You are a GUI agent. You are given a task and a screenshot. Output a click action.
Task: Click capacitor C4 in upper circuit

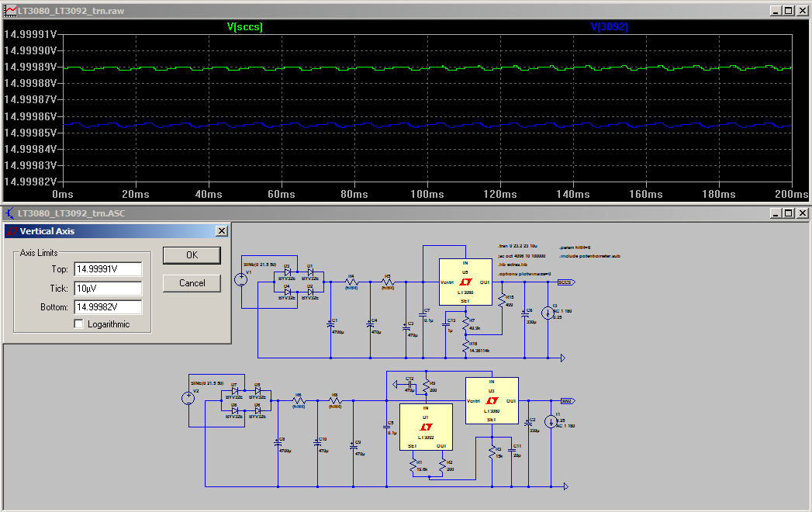click(370, 324)
